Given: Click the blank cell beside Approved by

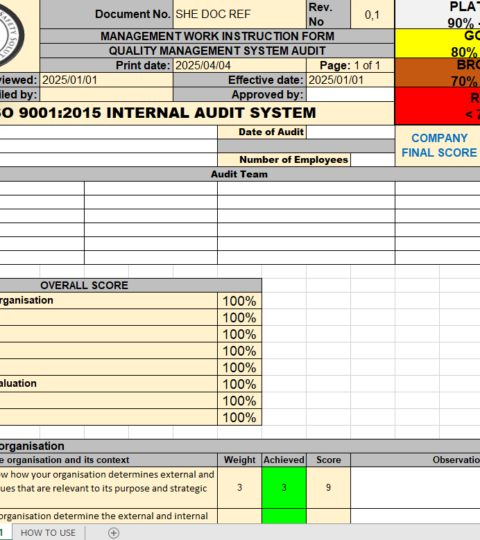Looking at the screenshot, I should point(350,94).
